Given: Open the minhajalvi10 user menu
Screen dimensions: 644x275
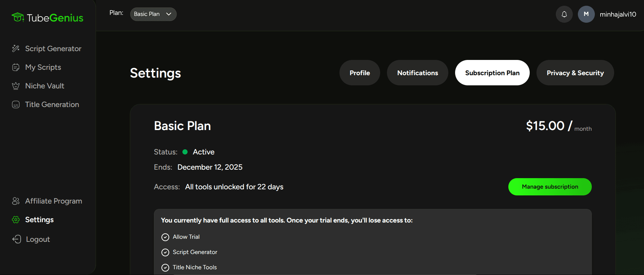Looking at the screenshot, I should (x=618, y=14).
